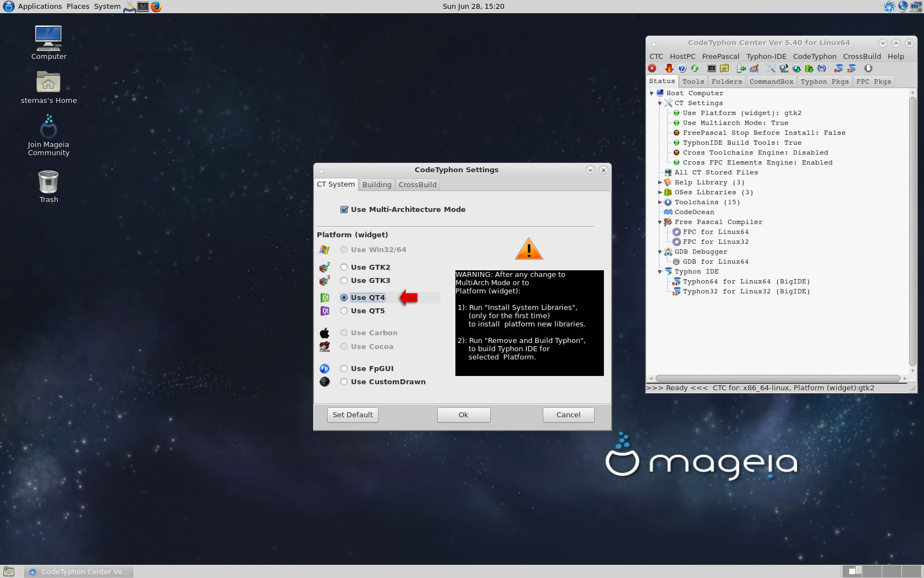
Task: Select the Use Cocoa radio button
Action: click(344, 346)
